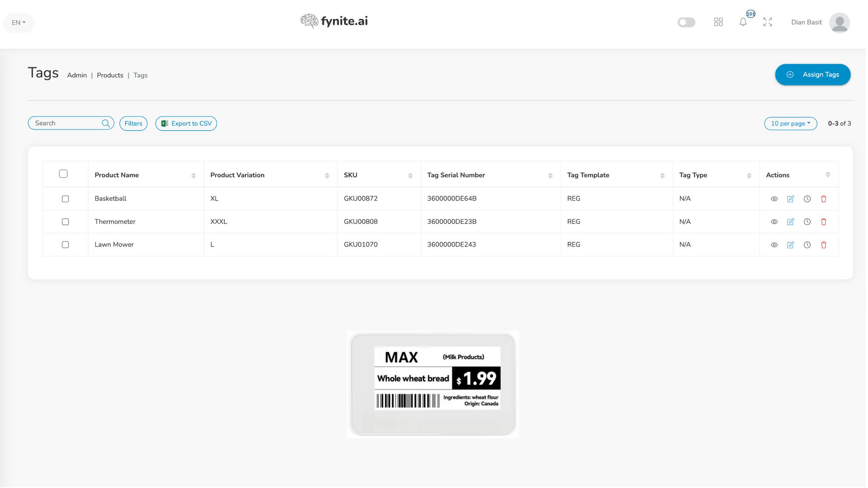This screenshot has height=488, width=868.
Task: Open the EN language dropdown
Action: (19, 23)
